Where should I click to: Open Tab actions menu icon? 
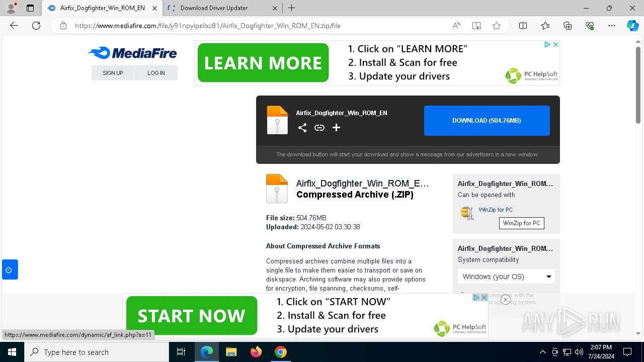tap(30, 8)
